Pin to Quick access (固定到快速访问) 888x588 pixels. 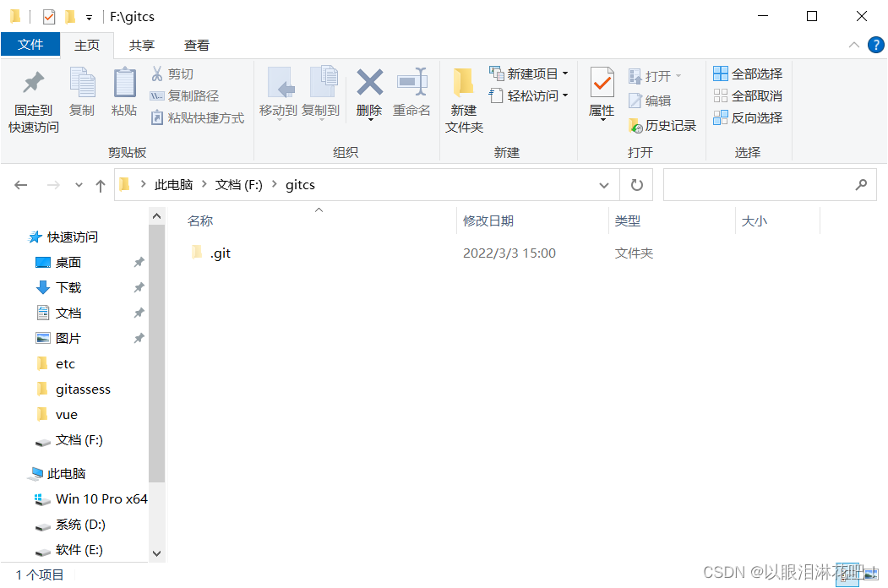(34, 102)
